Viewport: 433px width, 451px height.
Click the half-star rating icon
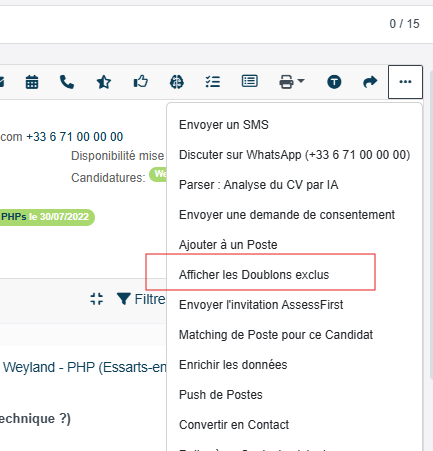104,82
